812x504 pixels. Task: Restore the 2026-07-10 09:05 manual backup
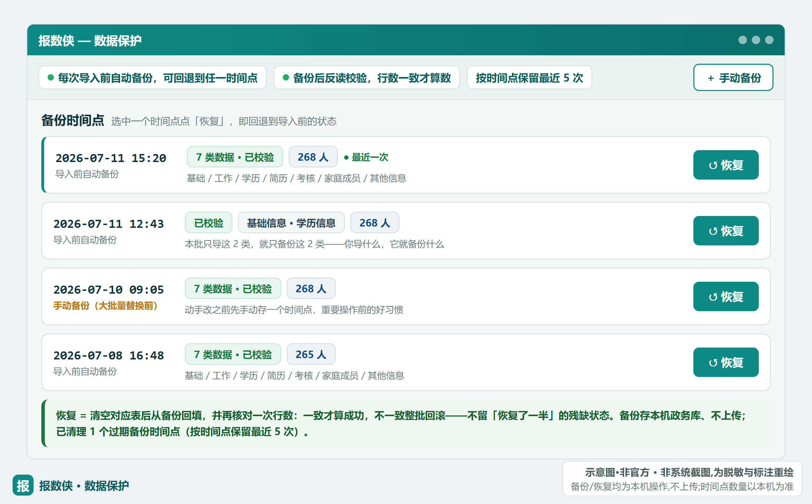pos(726,296)
